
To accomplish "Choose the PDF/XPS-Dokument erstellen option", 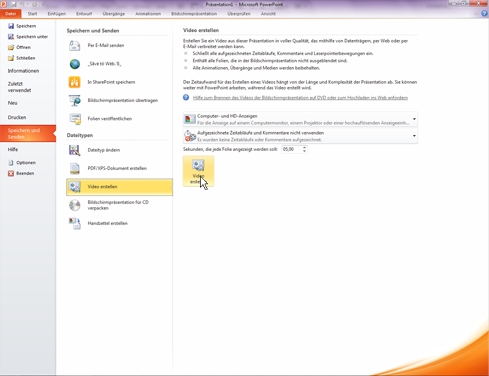I will click(119, 168).
